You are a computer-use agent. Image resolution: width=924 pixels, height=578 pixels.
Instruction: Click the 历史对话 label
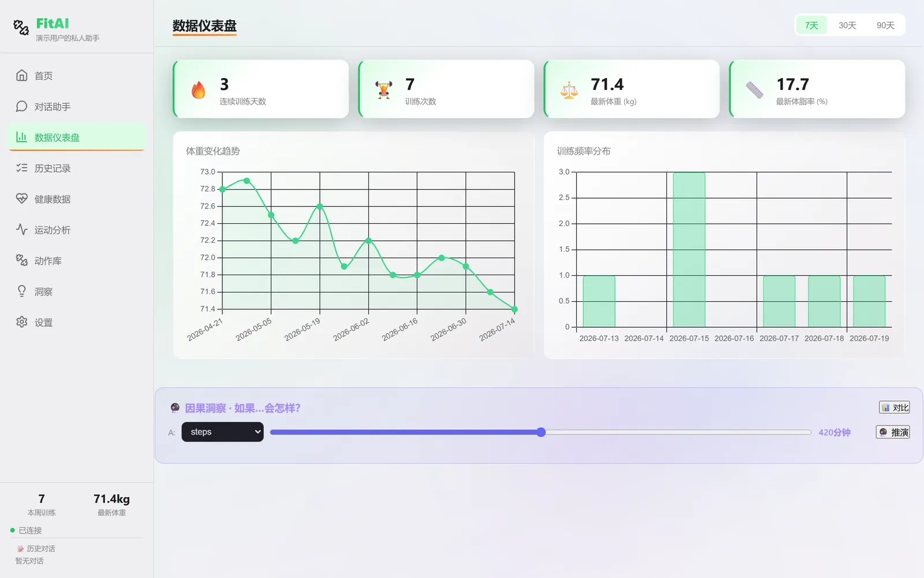pyautogui.click(x=41, y=549)
